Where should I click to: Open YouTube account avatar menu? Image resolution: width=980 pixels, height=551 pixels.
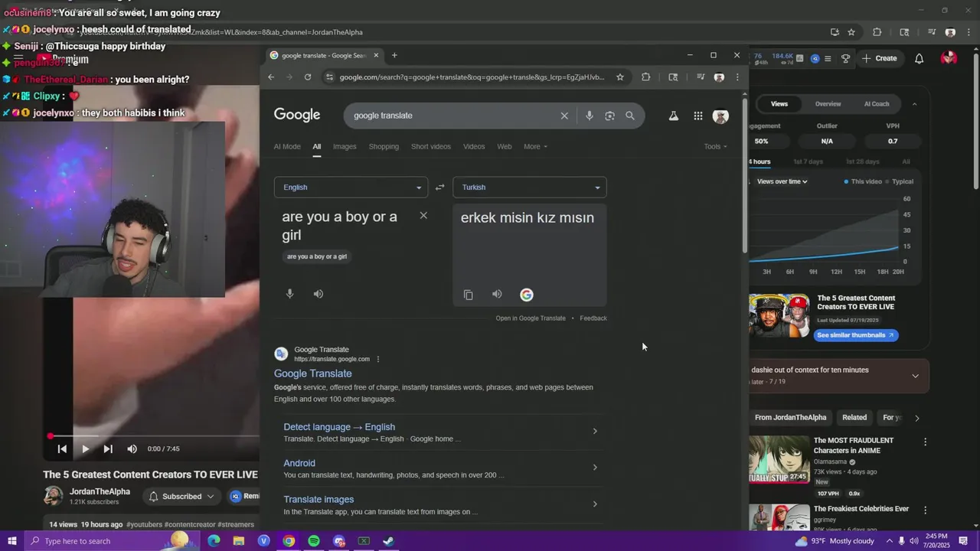(x=949, y=58)
